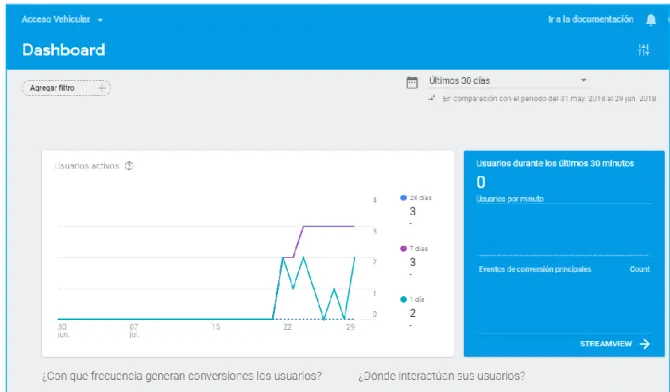Open dashboard customization sliders icon
Screen dimensions: 670x392
[643, 50]
